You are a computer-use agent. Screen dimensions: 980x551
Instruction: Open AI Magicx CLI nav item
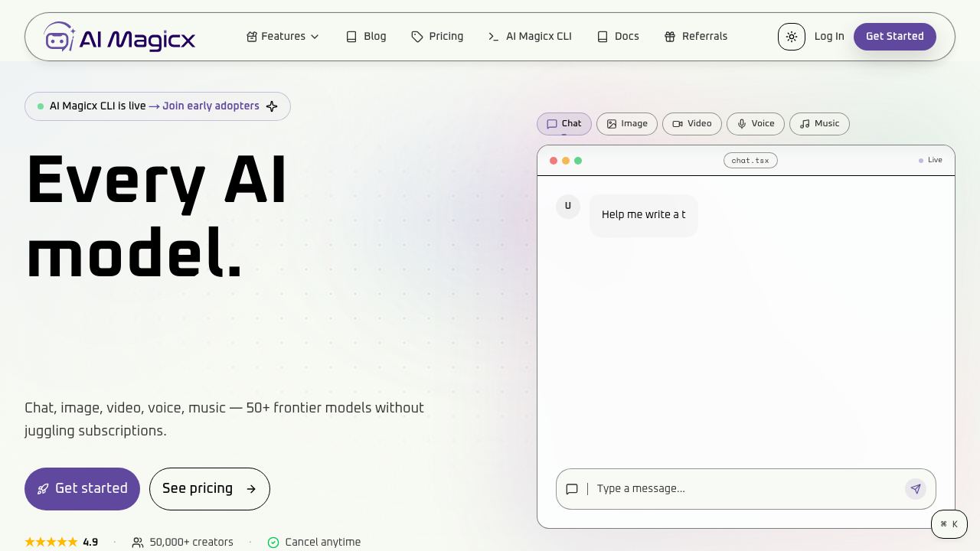coord(530,37)
